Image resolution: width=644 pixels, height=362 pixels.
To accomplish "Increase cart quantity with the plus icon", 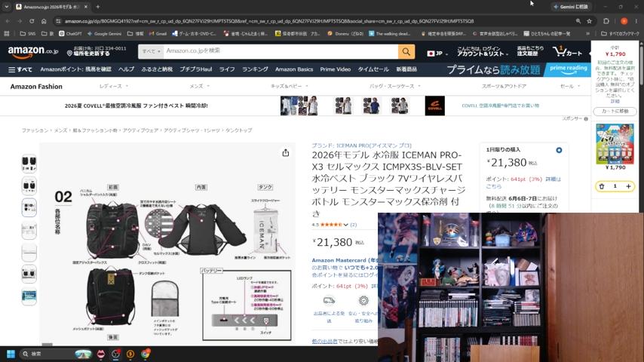I will [x=628, y=186].
